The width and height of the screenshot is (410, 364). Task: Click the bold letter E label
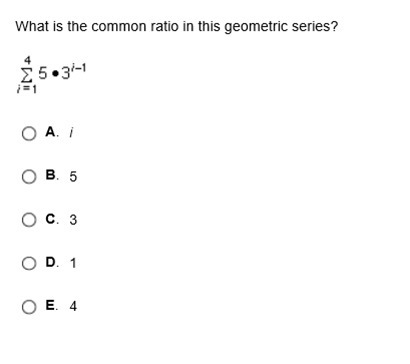50,305
